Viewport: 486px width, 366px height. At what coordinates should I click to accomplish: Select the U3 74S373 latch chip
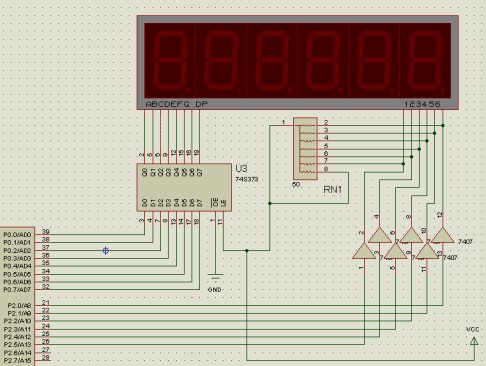coord(184,188)
